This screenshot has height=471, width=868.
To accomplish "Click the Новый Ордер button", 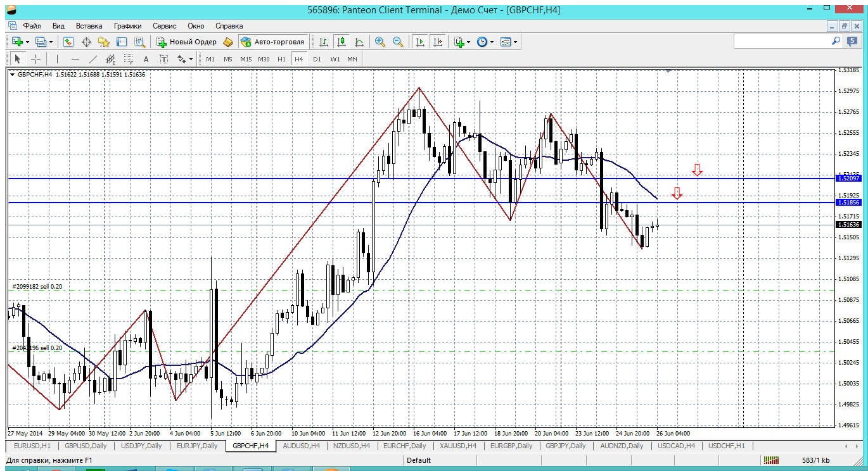I will tap(186, 42).
